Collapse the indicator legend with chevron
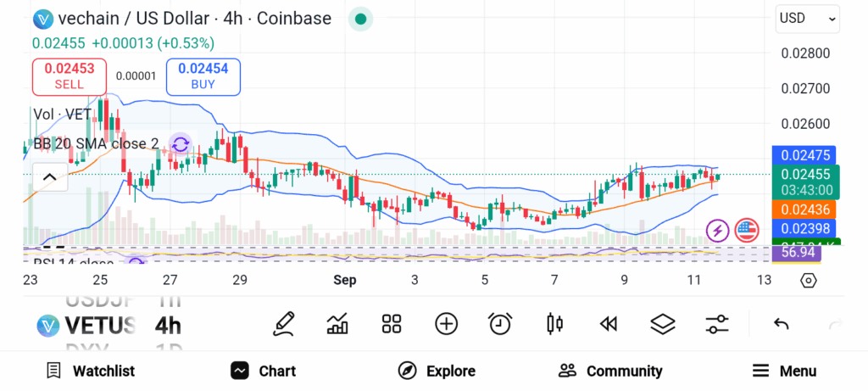The height and width of the screenshot is (391, 868). (49, 177)
